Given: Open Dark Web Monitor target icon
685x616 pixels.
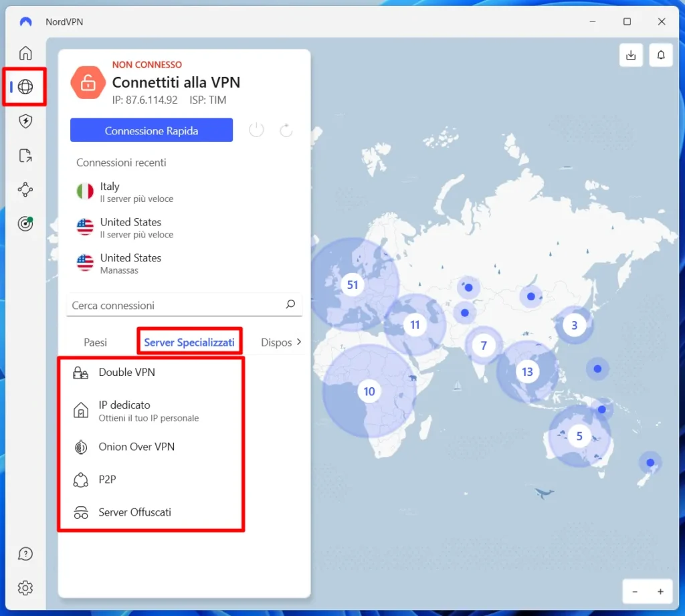Looking at the screenshot, I should (25, 223).
